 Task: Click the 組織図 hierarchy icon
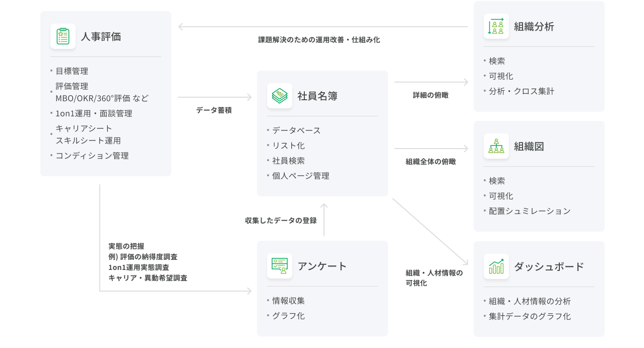pos(496,146)
